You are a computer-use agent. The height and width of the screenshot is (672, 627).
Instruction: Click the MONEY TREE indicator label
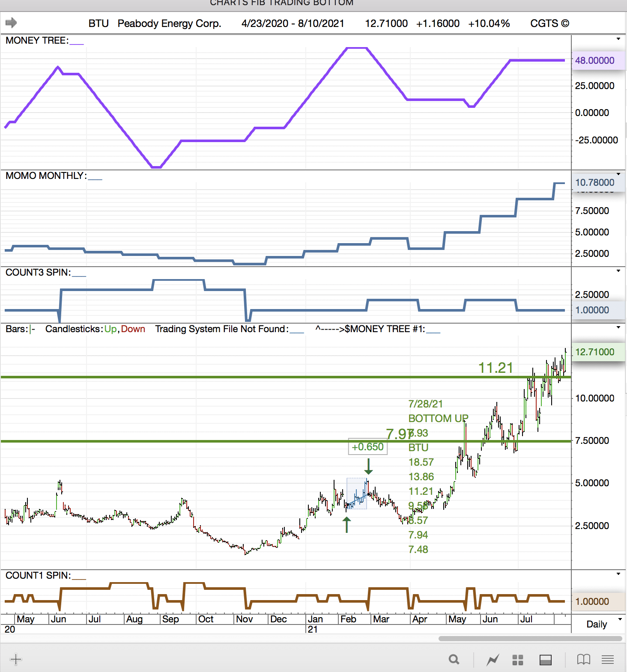tap(37, 41)
